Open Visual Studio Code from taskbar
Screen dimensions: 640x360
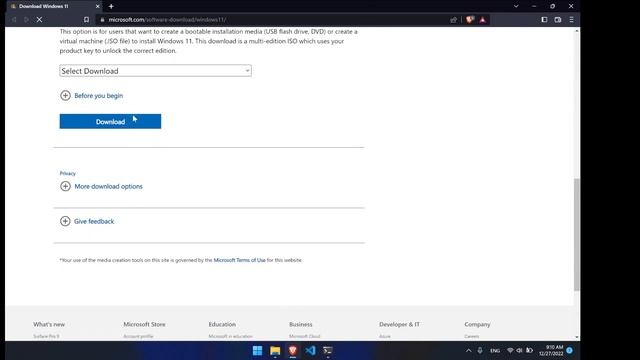[310, 351]
